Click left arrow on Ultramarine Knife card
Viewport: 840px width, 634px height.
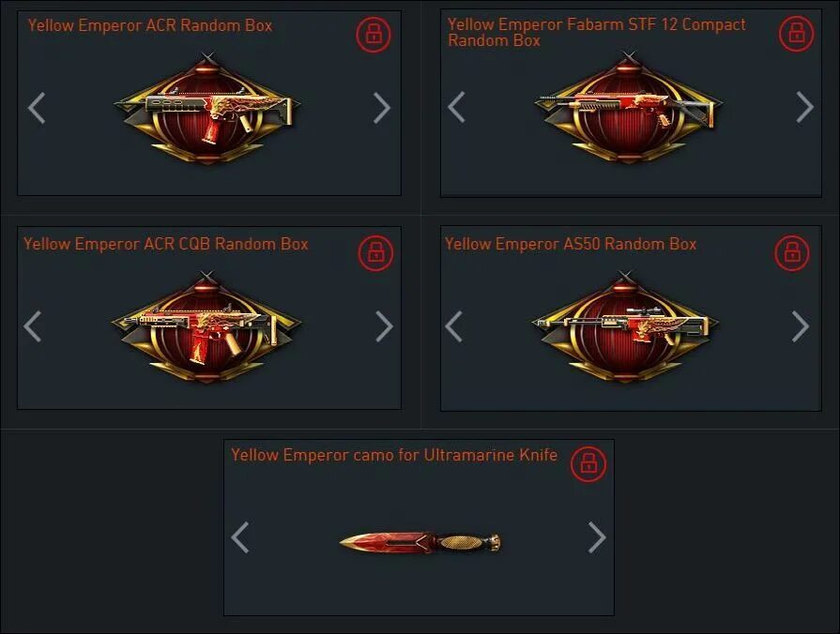240,537
